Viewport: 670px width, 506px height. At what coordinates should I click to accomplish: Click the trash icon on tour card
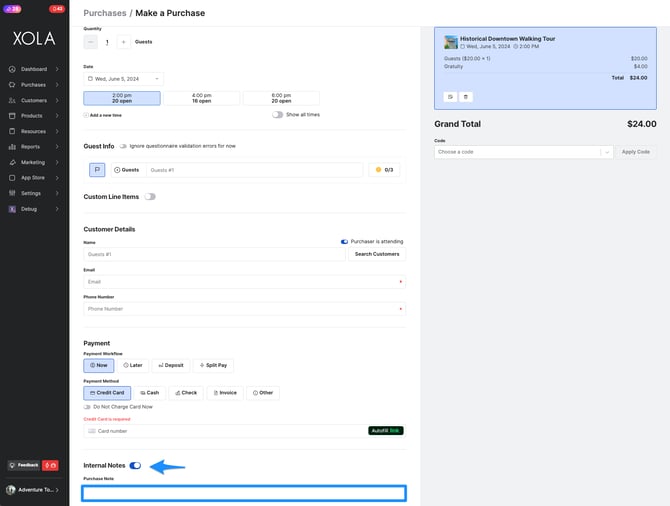[466, 97]
